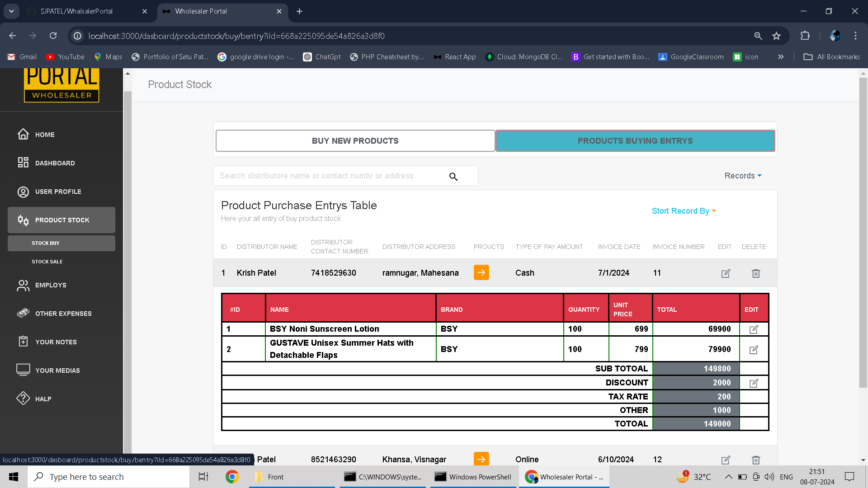Bookmark page with star icon

coord(776,36)
